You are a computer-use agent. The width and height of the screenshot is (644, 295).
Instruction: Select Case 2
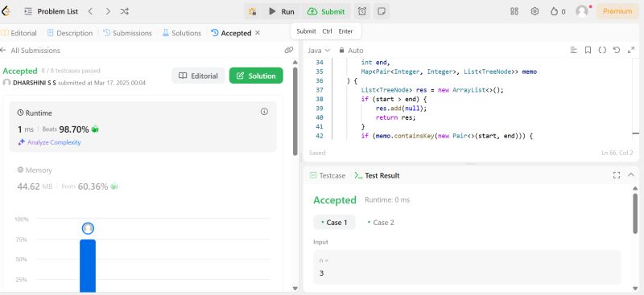point(381,223)
